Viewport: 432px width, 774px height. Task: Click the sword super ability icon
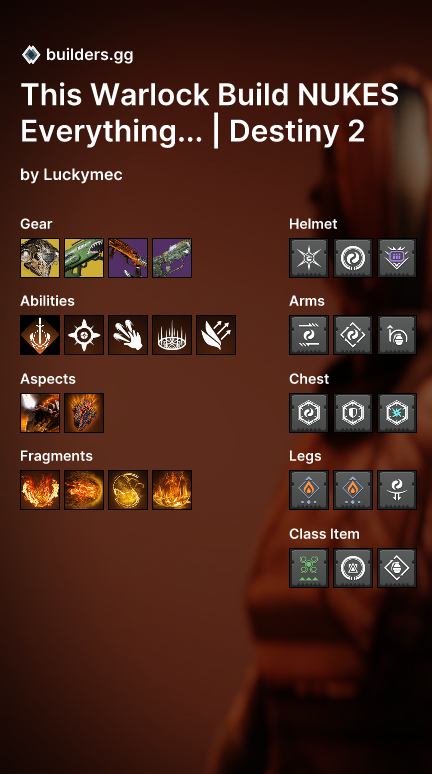40,335
